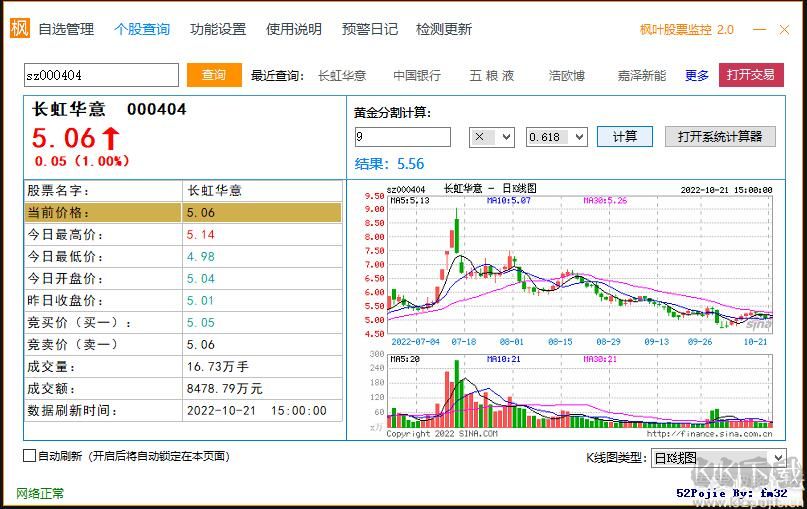
Task: Click the 结果: 5.56 result text
Action: pyautogui.click(x=389, y=164)
